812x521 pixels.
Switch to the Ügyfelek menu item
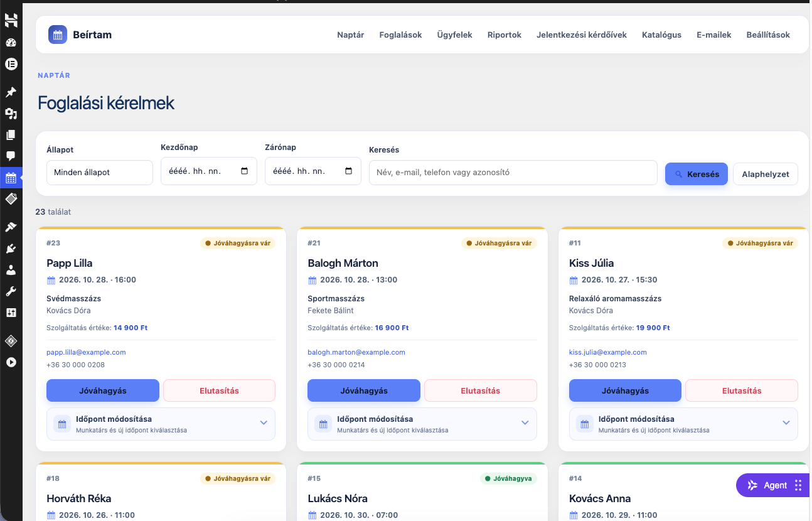[455, 35]
